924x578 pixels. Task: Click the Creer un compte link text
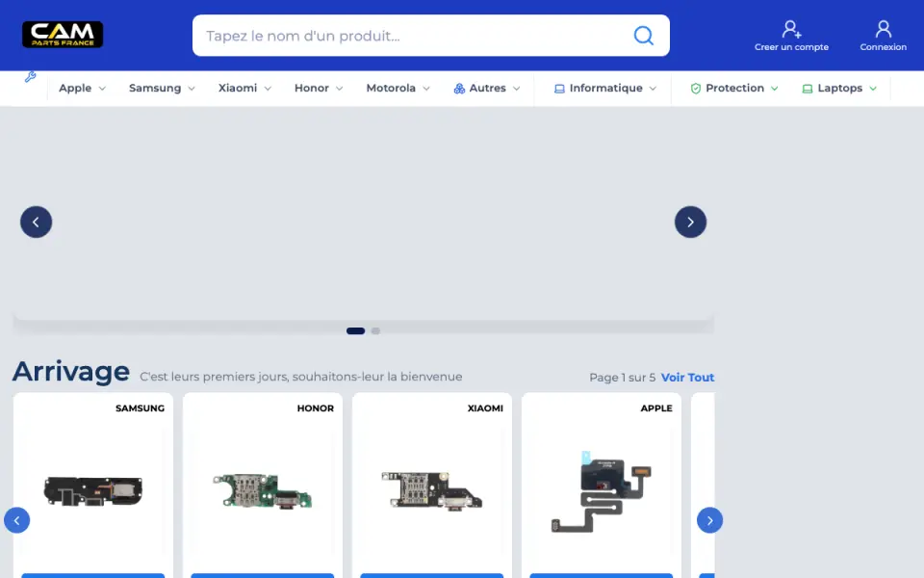791,47
